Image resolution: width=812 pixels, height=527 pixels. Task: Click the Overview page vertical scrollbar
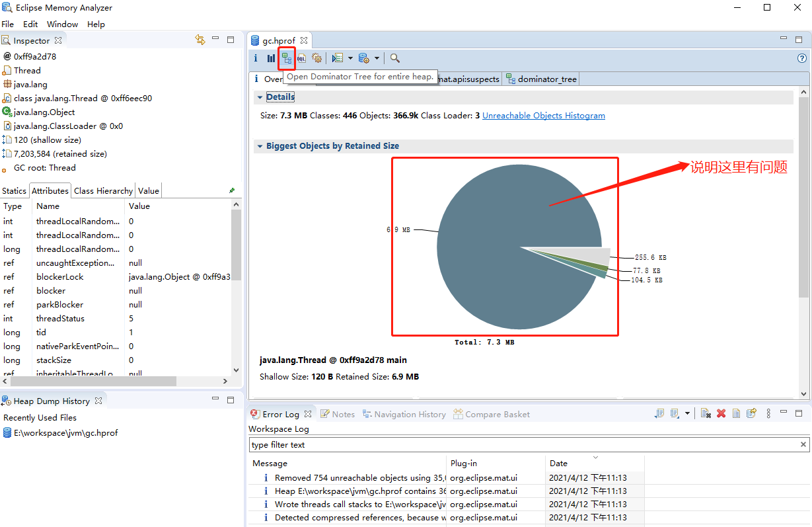click(803, 196)
